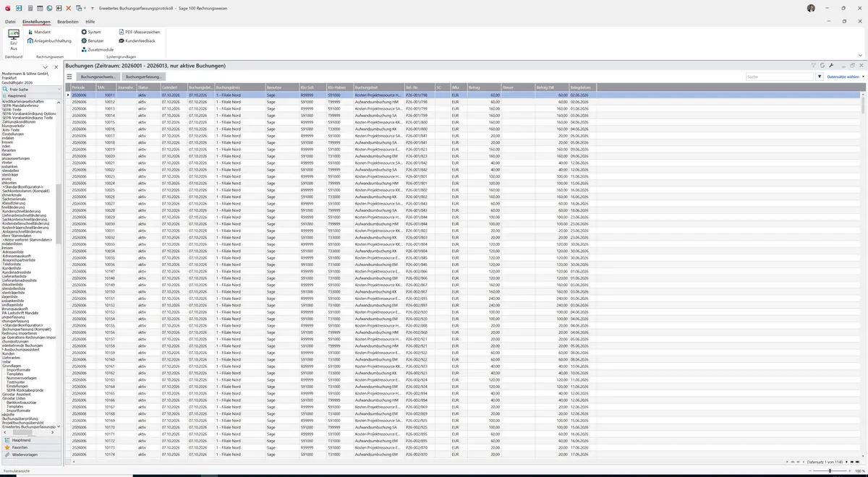Open Mandant settings in the ribbon

coord(39,32)
